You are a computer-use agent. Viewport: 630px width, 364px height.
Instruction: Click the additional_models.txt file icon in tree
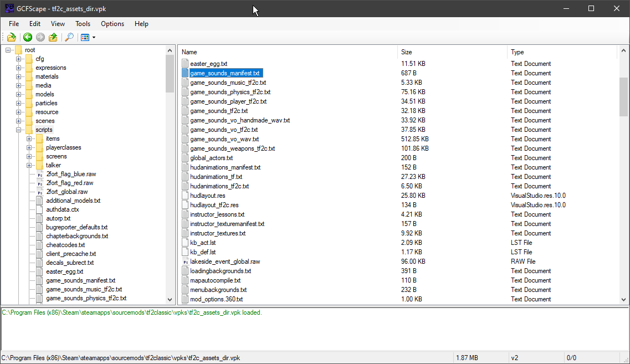pyautogui.click(x=39, y=201)
